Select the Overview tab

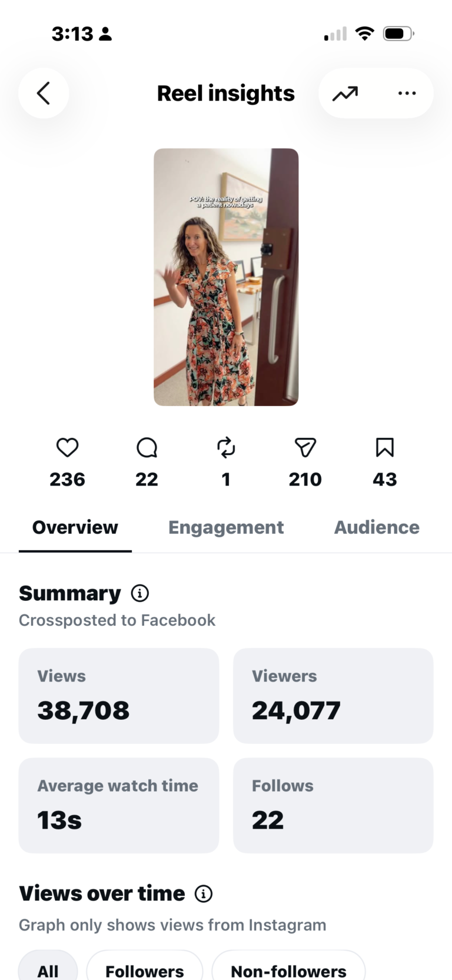point(75,527)
